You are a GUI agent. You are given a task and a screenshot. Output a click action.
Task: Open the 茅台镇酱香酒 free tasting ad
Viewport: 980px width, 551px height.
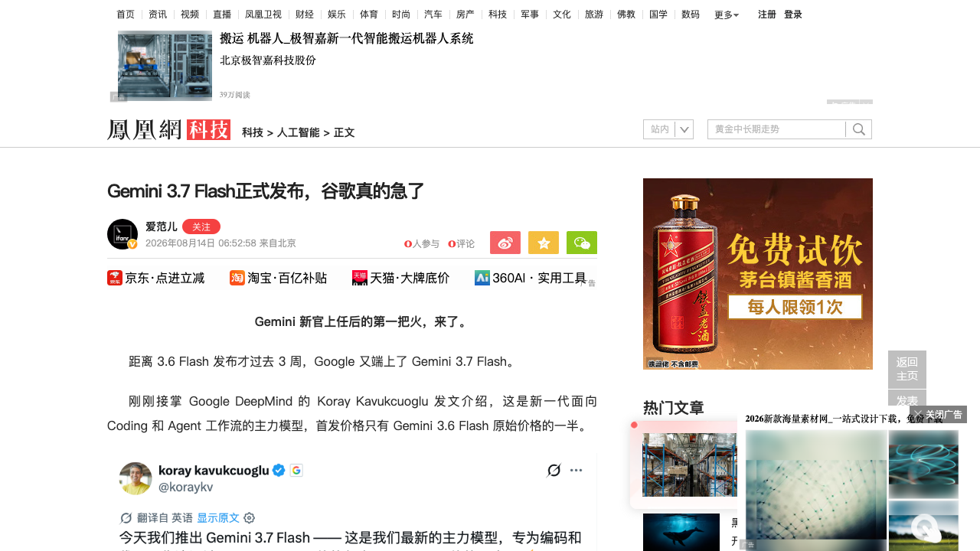click(758, 274)
